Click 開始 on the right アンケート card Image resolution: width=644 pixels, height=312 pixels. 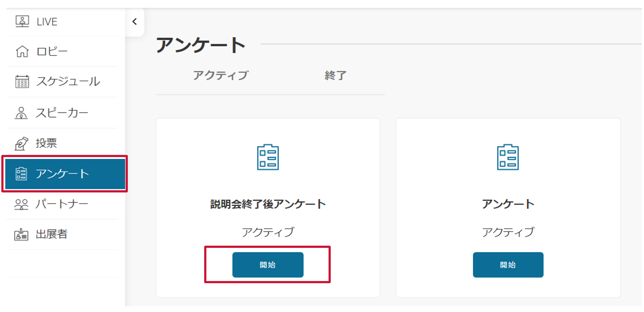coord(508,265)
